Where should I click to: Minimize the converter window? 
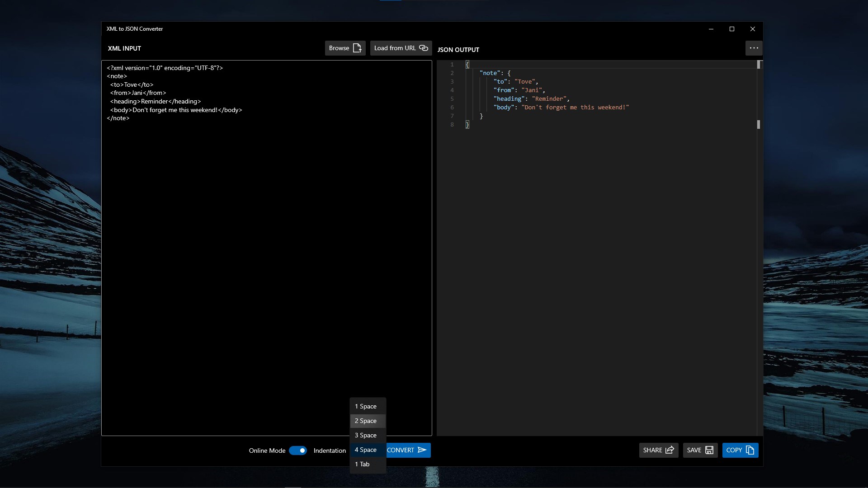pyautogui.click(x=711, y=29)
